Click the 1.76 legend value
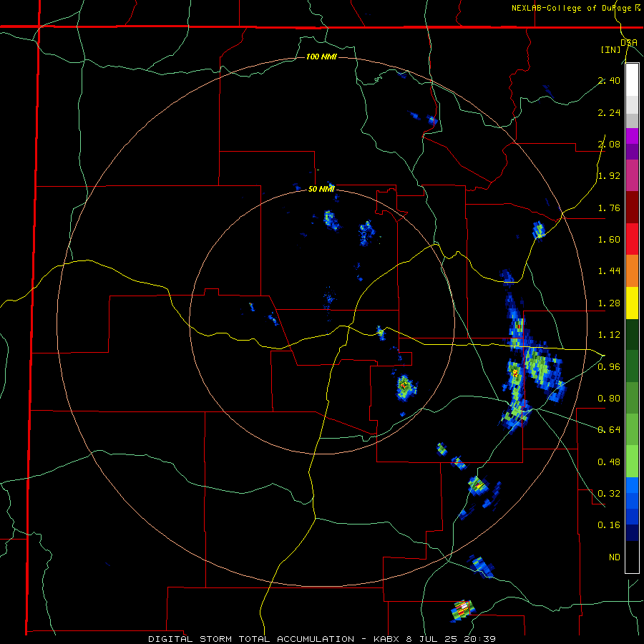Screen dimensions: 644x644 [x=609, y=208]
